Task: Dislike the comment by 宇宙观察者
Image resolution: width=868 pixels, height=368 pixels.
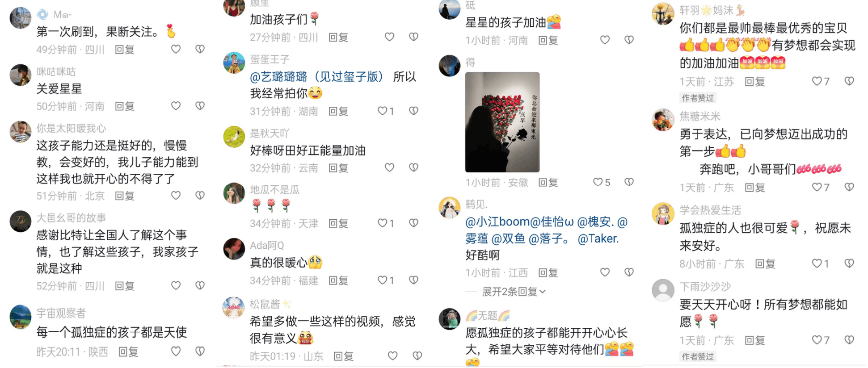Action: coord(200,351)
